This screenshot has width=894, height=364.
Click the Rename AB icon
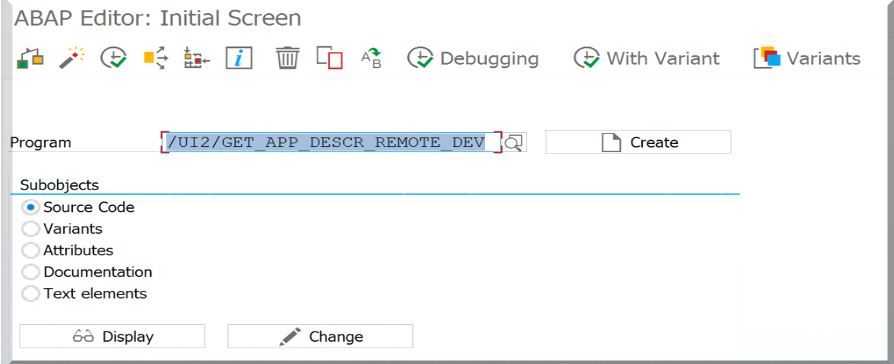[x=371, y=58]
